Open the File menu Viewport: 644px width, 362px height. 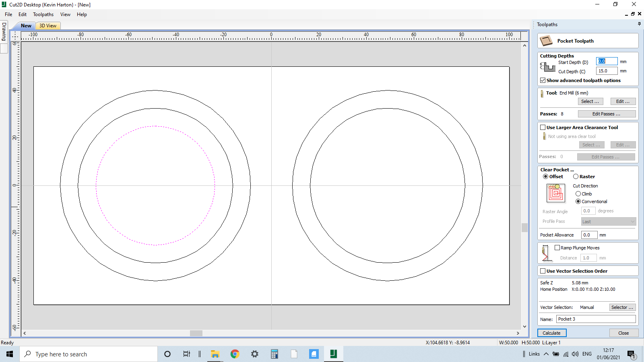(x=8, y=14)
